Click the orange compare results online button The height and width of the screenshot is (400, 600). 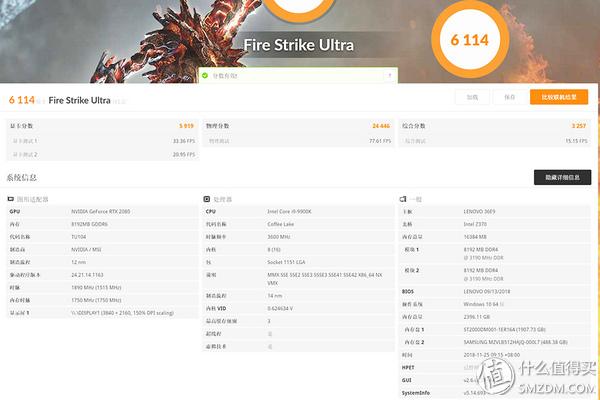[x=559, y=97]
